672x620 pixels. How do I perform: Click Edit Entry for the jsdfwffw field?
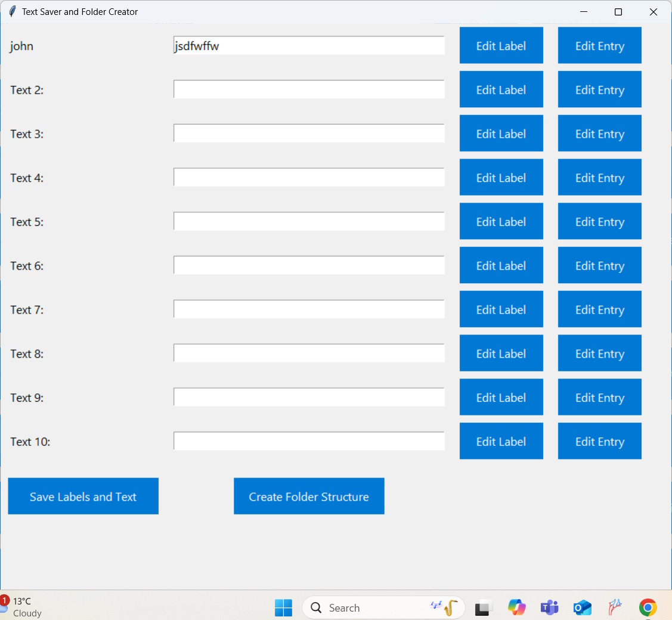(599, 45)
